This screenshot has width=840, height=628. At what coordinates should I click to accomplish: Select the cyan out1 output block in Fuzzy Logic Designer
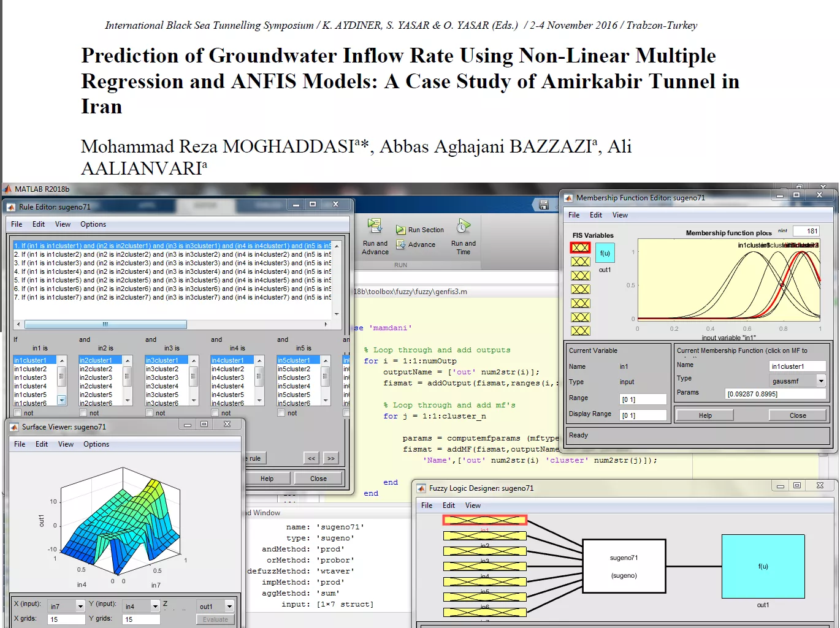[763, 566]
